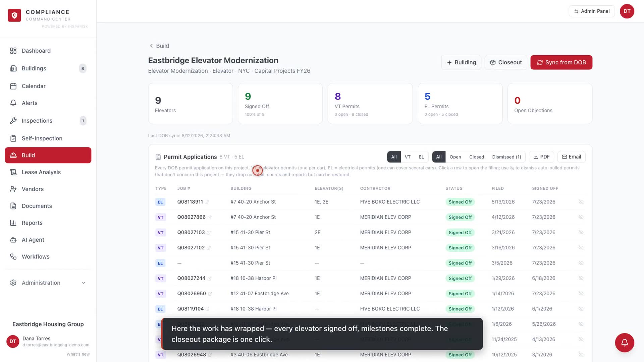Screen dimensions: 644x362
Task: Dismiss permit Q08026950 with eye-off icon
Action: [581, 294]
